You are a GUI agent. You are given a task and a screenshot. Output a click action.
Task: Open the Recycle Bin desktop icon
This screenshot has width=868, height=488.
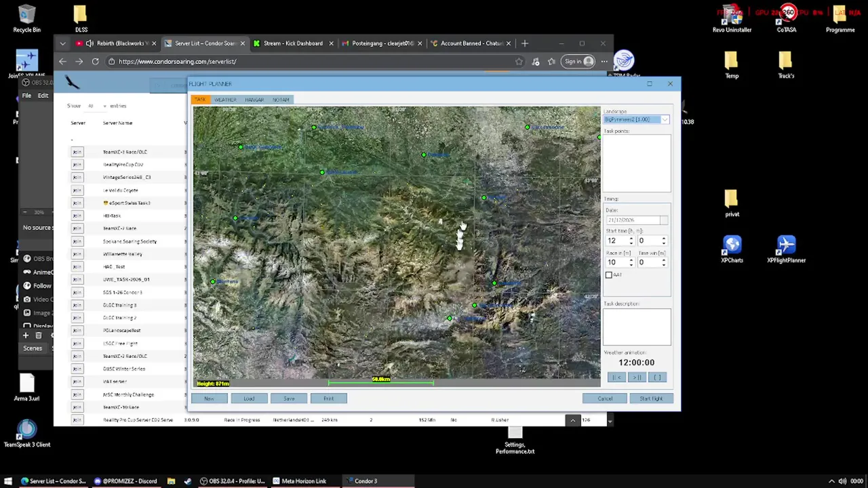click(x=26, y=19)
